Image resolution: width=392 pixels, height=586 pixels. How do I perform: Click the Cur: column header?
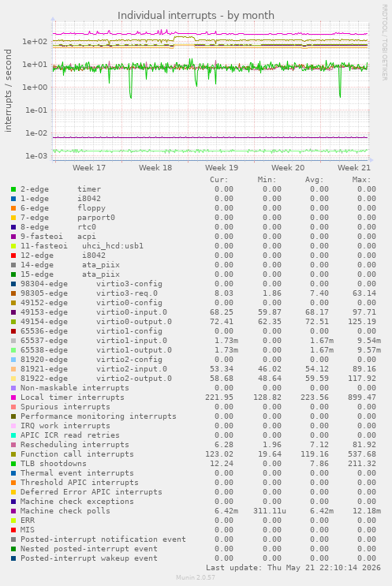click(x=219, y=180)
